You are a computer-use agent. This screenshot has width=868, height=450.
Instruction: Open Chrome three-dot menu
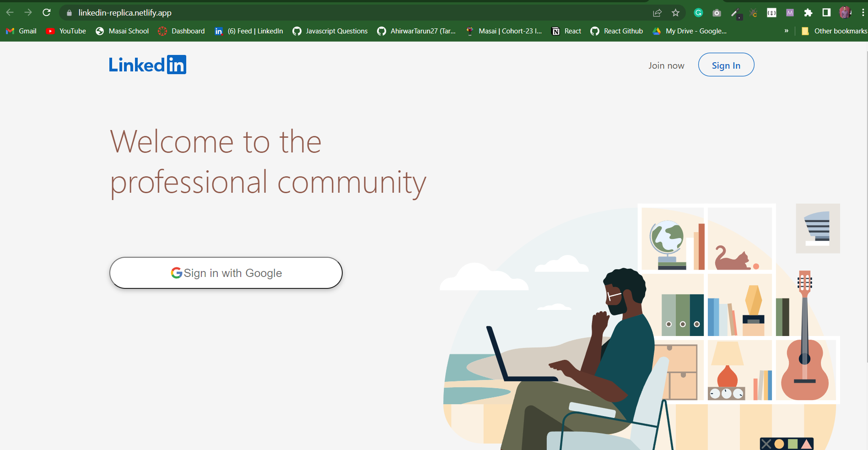coord(863,13)
